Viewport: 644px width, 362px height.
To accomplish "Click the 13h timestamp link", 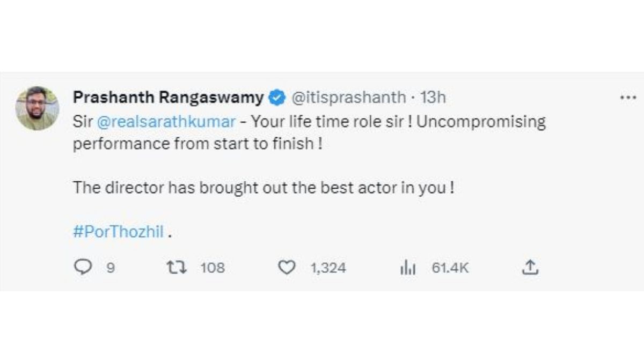I will (433, 98).
